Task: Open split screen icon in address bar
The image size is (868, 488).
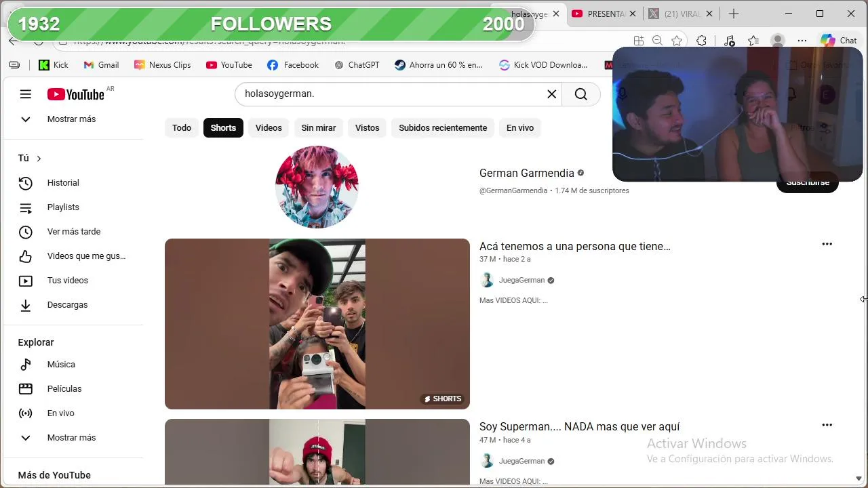Action: point(638,41)
